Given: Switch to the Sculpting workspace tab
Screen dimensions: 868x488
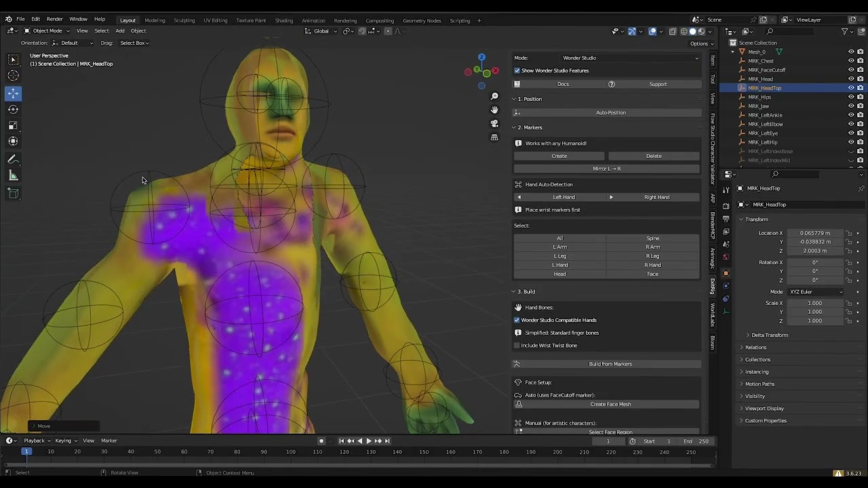Looking at the screenshot, I should tap(184, 20).
